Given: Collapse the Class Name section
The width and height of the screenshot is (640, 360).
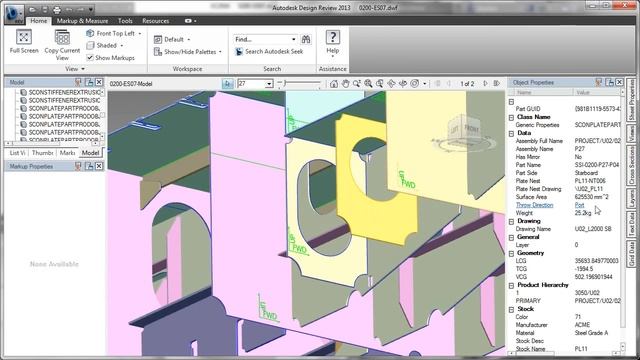Looking at the screenshot, I should click(511, 117).
